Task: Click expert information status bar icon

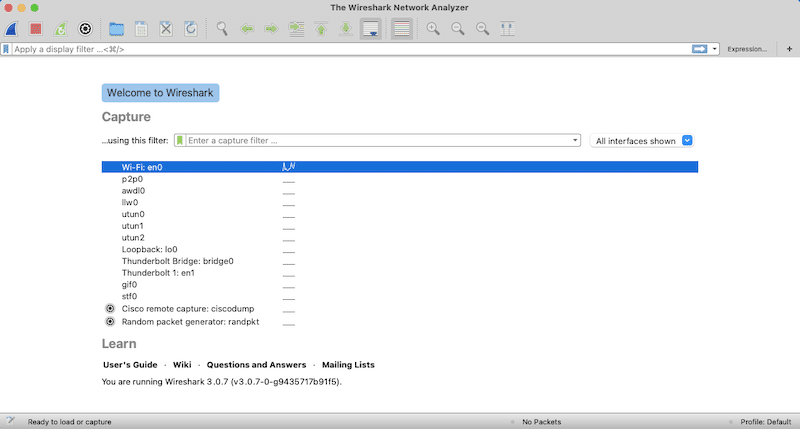Action: point(10,421)
